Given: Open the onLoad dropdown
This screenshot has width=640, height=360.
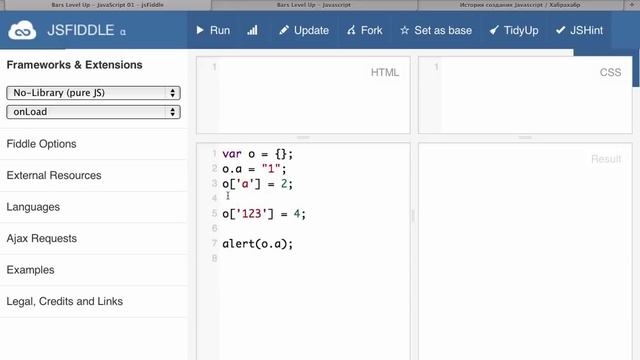Looking at the screenshot, I should click(93, 112).
